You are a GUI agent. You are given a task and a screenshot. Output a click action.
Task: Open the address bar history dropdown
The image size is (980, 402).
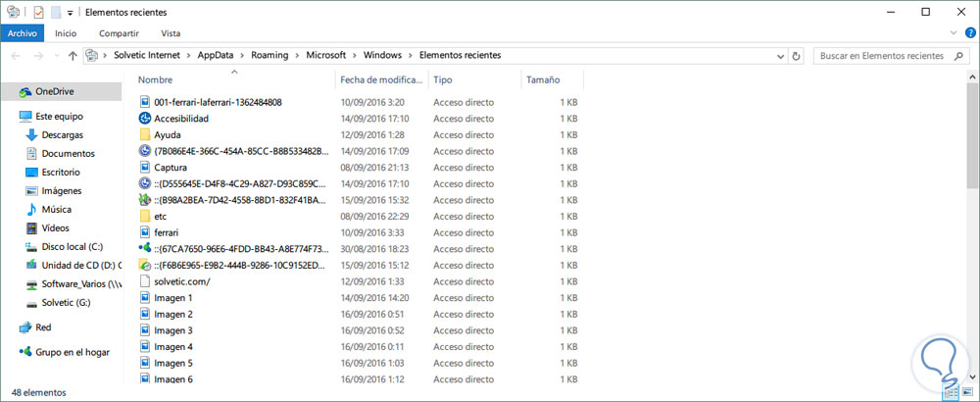781,56
